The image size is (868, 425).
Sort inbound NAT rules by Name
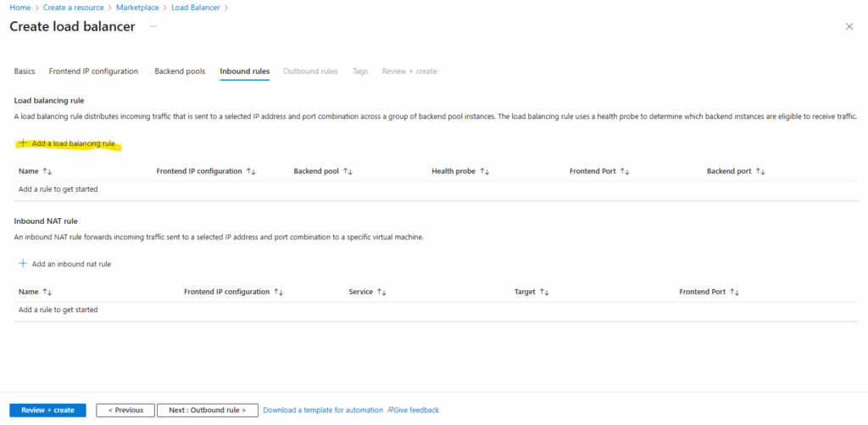pyautogui.click(x=47, y=292)
